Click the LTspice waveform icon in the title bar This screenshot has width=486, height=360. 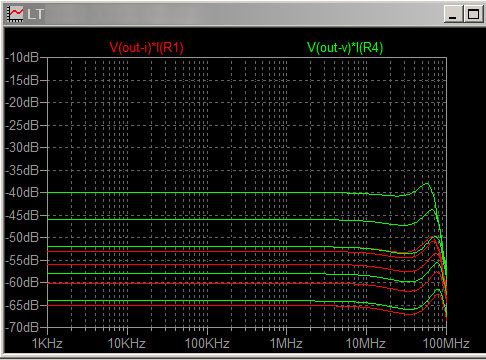[x=15, y=14]
